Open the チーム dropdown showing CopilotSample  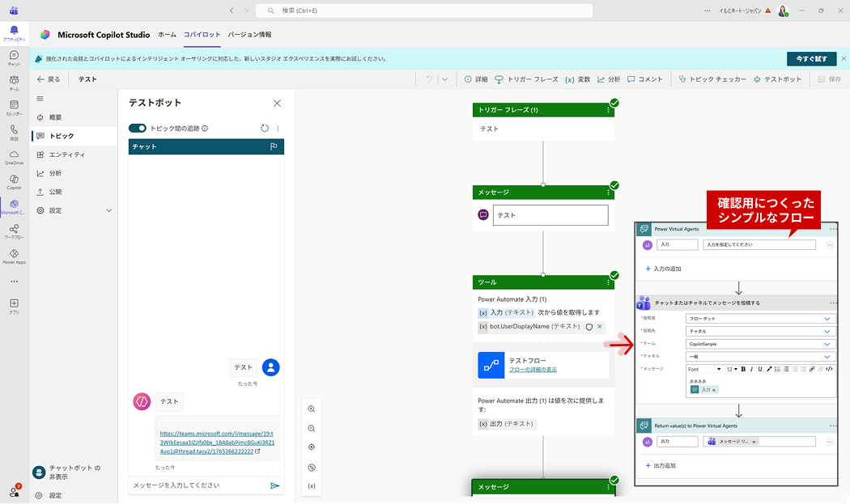point(827,344)
